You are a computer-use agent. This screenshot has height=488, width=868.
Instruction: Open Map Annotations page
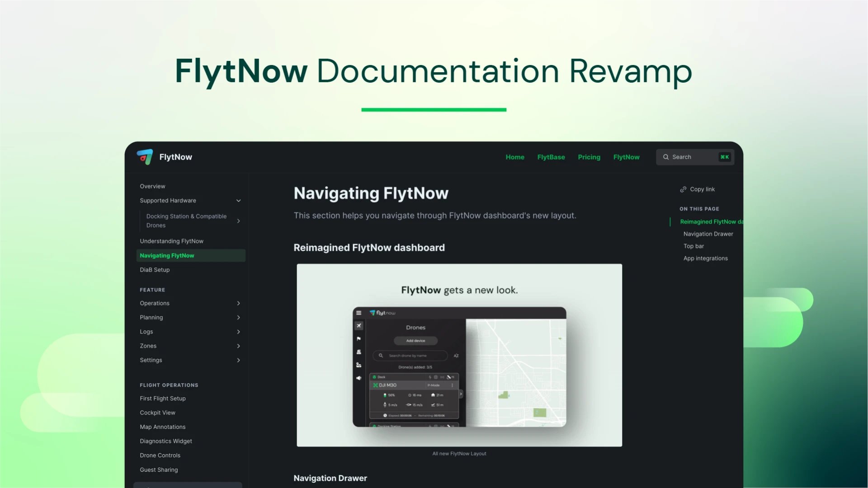pos(163,427)
